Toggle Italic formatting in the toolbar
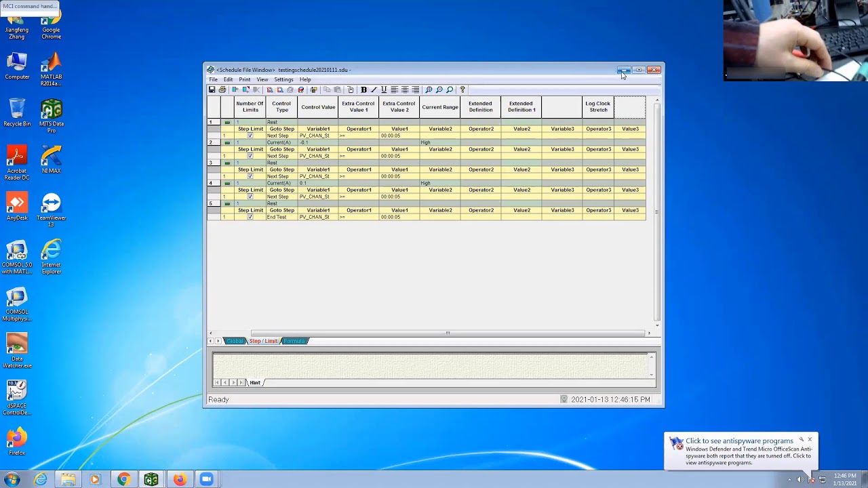This screenshot has height=488, width=868. [x=374, y=89]
